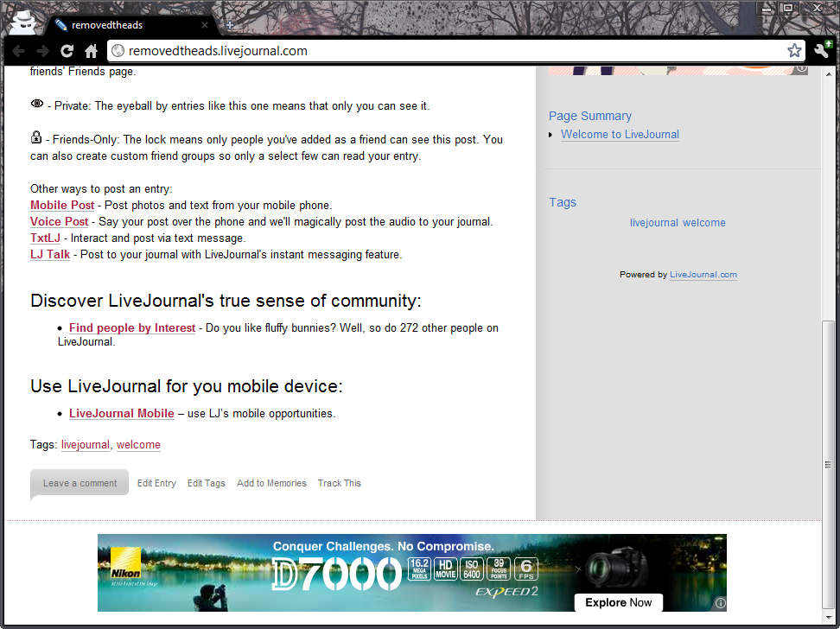Close the removedtheads tab
The image size is (840, 629).
point(204,25)
